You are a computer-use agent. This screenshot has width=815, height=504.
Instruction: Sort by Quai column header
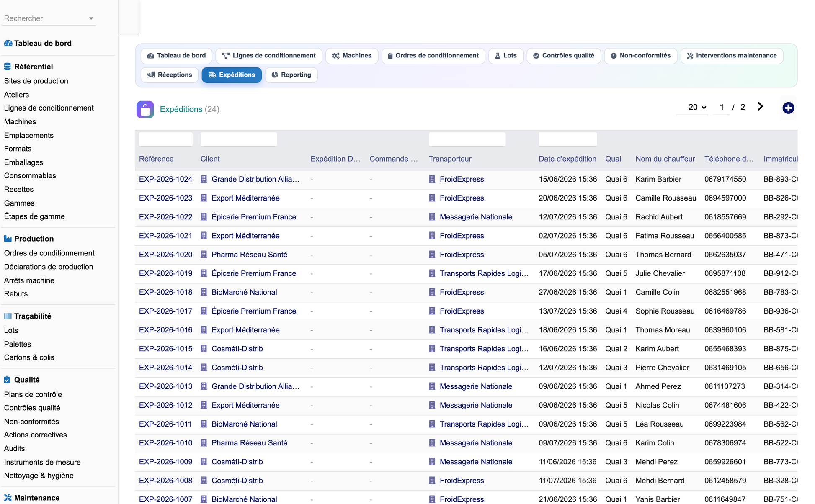[x=613, y=159]
